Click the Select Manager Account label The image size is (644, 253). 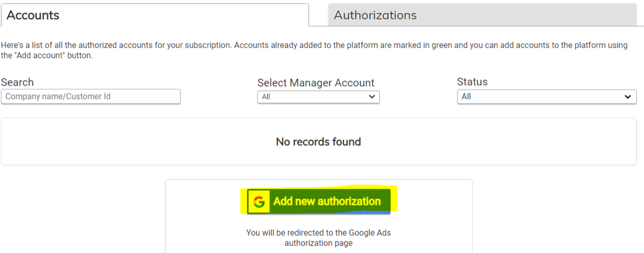(316, 83)
